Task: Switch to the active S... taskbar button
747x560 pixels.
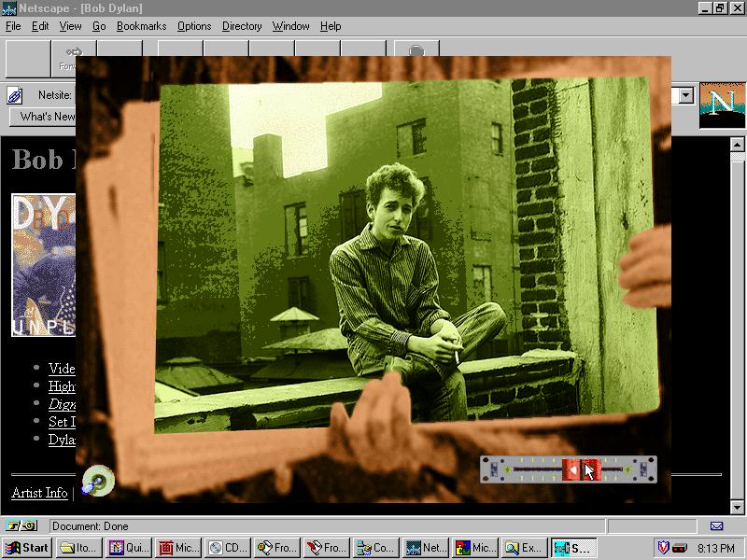Action: click(x=574, y=548)
